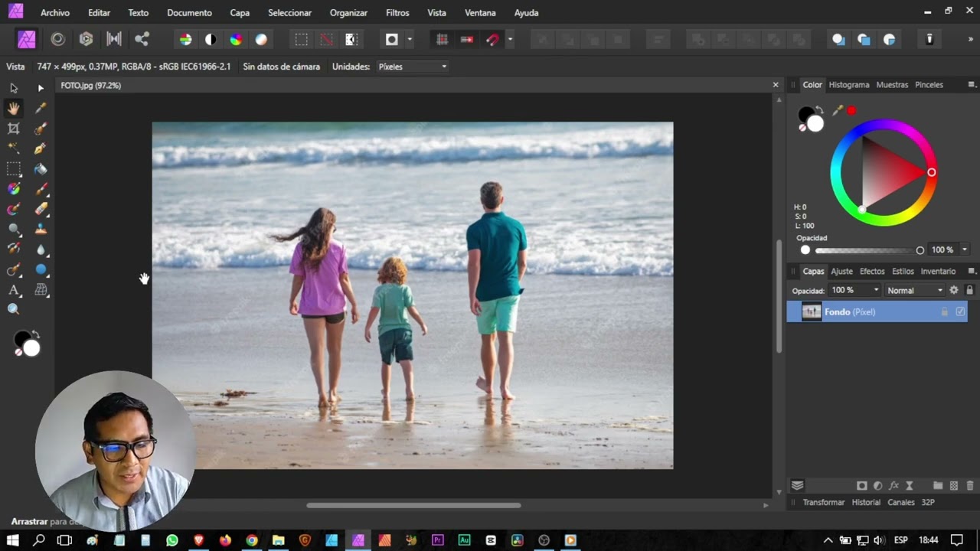Open the Unidades Píxeles dropdown
Screen dimensions: 980x551
(413, 67)
